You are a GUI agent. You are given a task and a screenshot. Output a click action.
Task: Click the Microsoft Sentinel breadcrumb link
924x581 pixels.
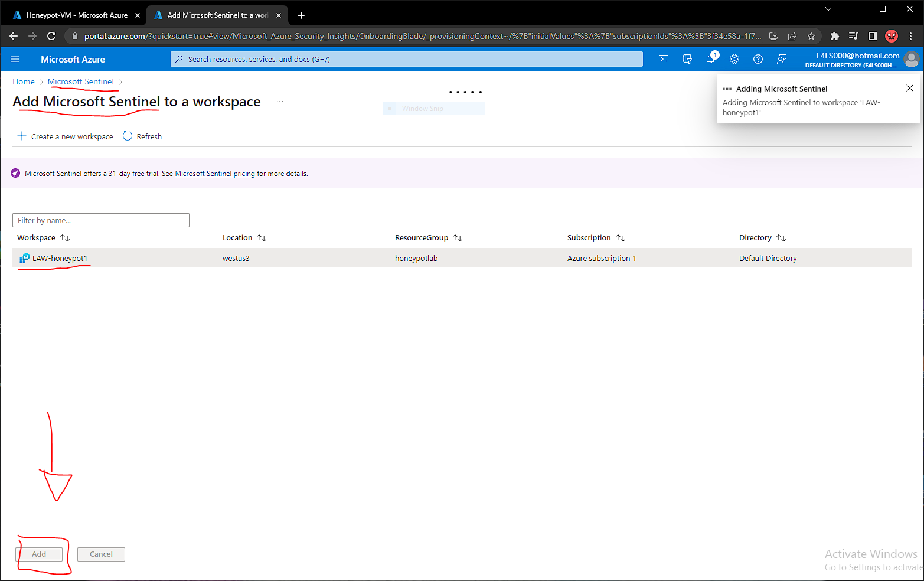tap(81, 81)
